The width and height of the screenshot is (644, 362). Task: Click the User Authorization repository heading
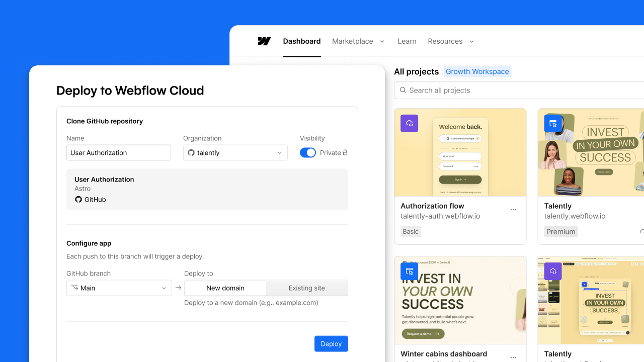pos(104,179)
